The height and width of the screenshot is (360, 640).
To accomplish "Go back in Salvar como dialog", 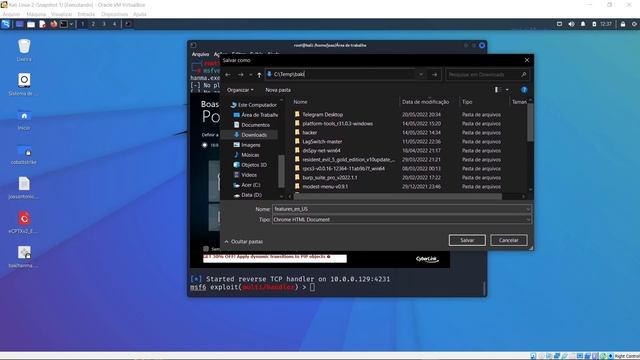I will pos(228,75).
